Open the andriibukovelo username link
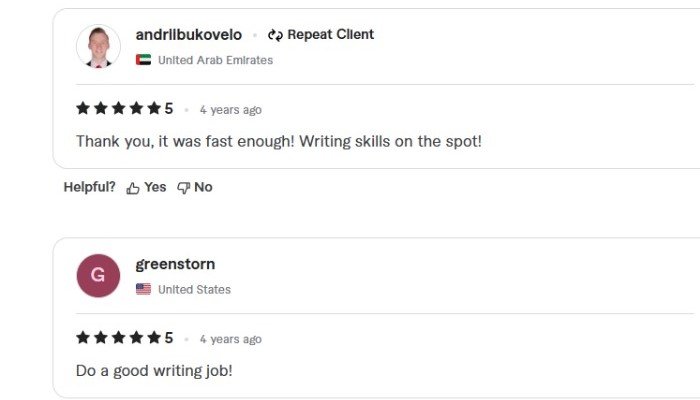Screen dimensions: 700x400 pos(188,35)
